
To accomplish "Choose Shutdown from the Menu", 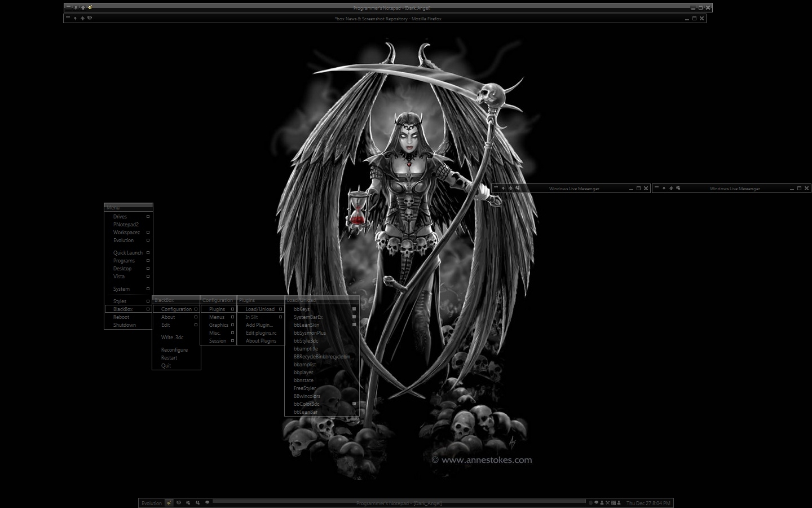I will pyautogui.click(x=129, y=325).
